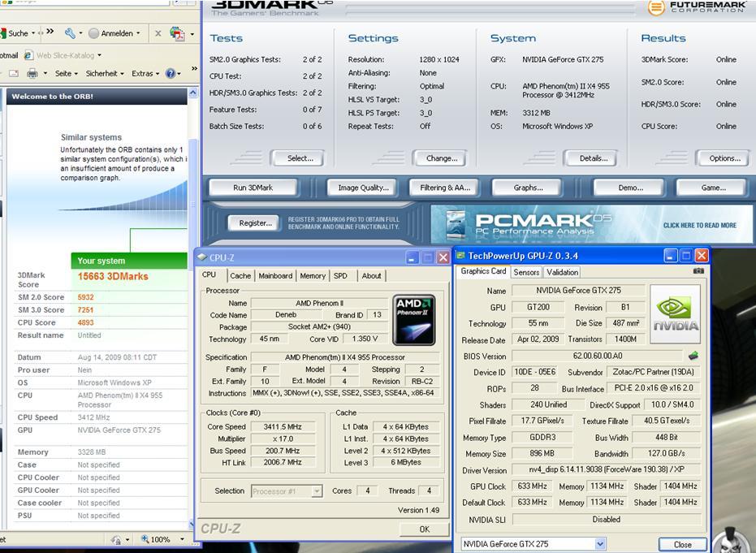Click the CPU-Z title bar icon
The height and width of the screenshot is (553, 756).
point(202,258)
